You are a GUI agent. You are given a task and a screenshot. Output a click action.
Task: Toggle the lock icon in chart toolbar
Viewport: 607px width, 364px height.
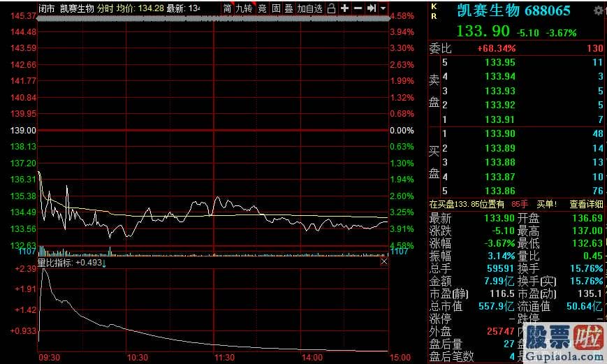331,8
